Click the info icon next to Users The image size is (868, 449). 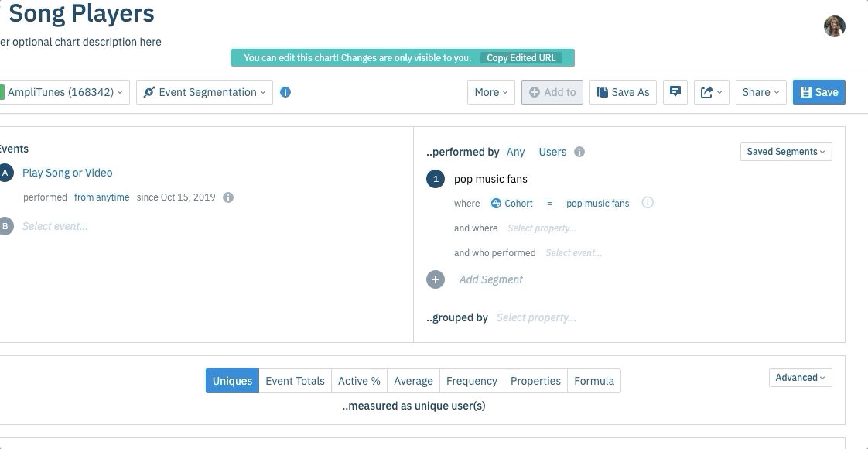point(579,152)
